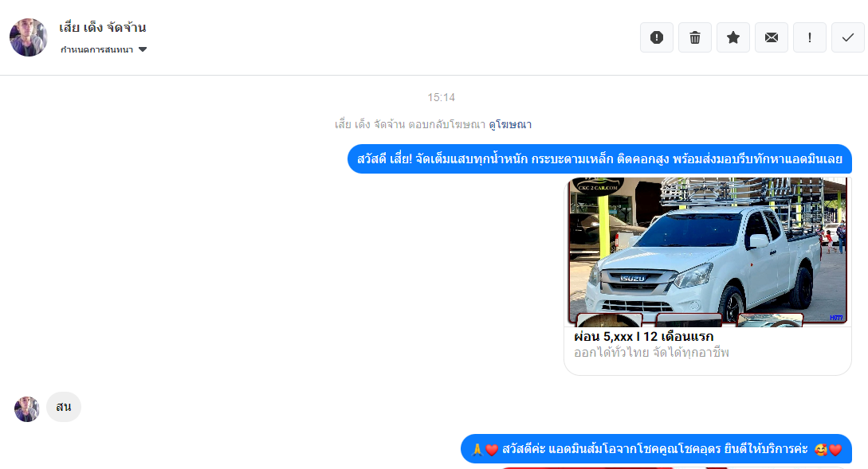Star this conversation as follow-up
This screenshot has width=868, height=469.
point(733,37)
